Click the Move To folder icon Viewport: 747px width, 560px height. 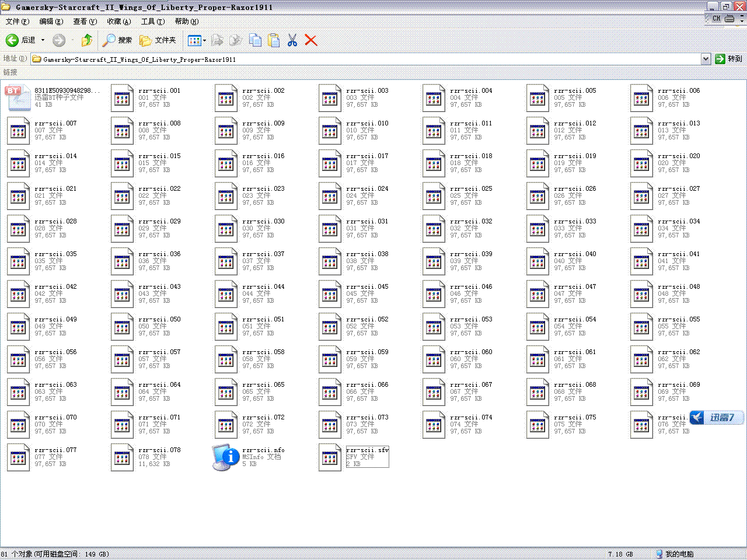tap(218, 40)
